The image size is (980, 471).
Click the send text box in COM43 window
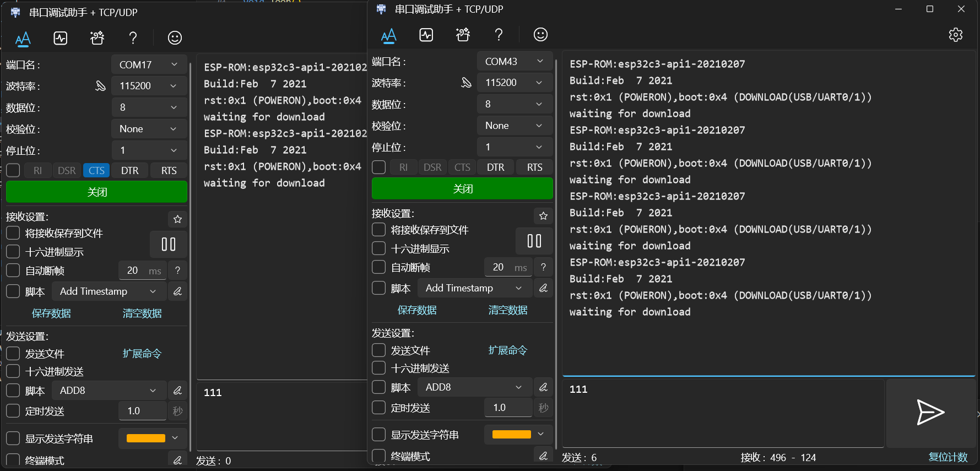(722, 413)
